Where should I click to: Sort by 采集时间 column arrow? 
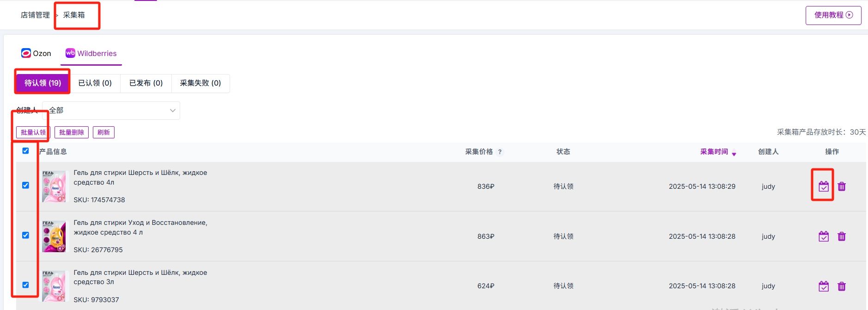coord(734,154)
